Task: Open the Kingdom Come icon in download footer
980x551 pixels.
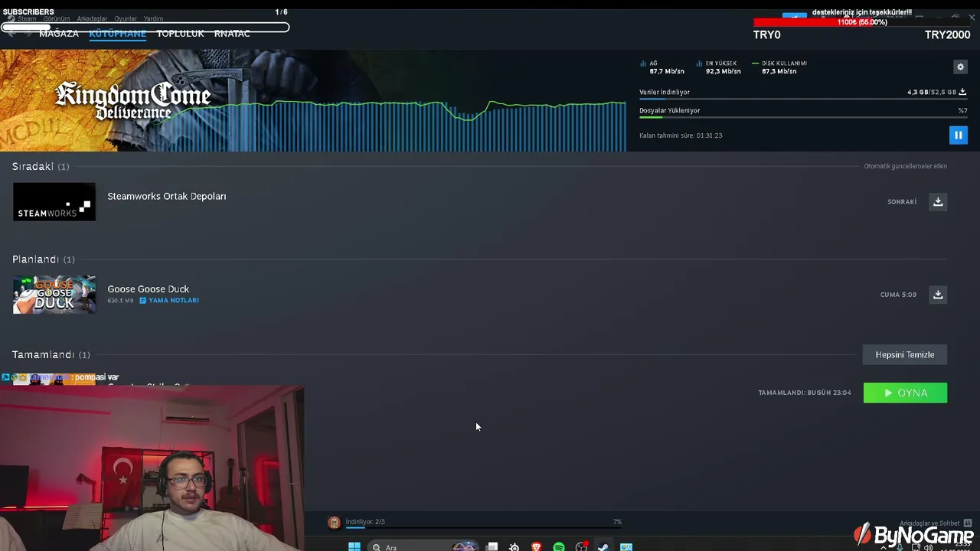Action: pos(334,523)
